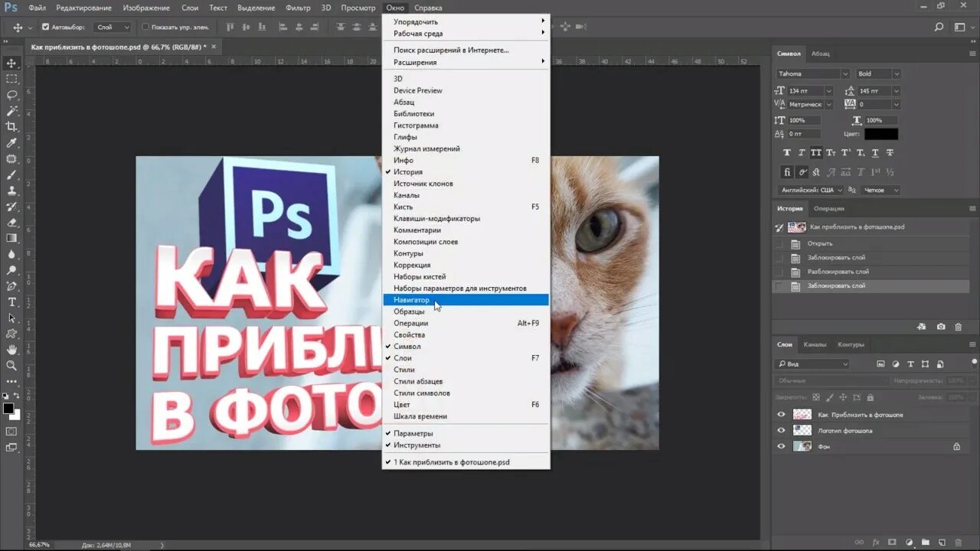Screen dimensions: 980x551
Task: Enable the Показать упр. элем. checkbox
Action: (x=145, y=27)
